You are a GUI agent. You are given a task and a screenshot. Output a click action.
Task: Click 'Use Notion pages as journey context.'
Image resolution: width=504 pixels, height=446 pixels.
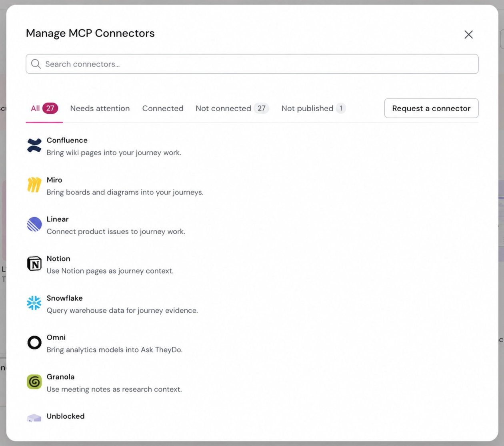click(x=110, y=271)
